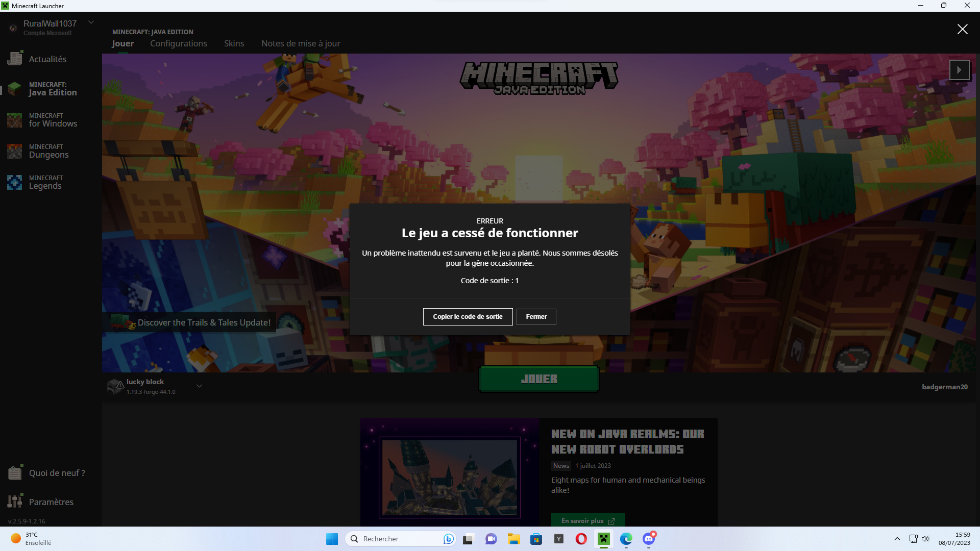
Task: Open Task View on the taskbar
Action: [469, 539]
